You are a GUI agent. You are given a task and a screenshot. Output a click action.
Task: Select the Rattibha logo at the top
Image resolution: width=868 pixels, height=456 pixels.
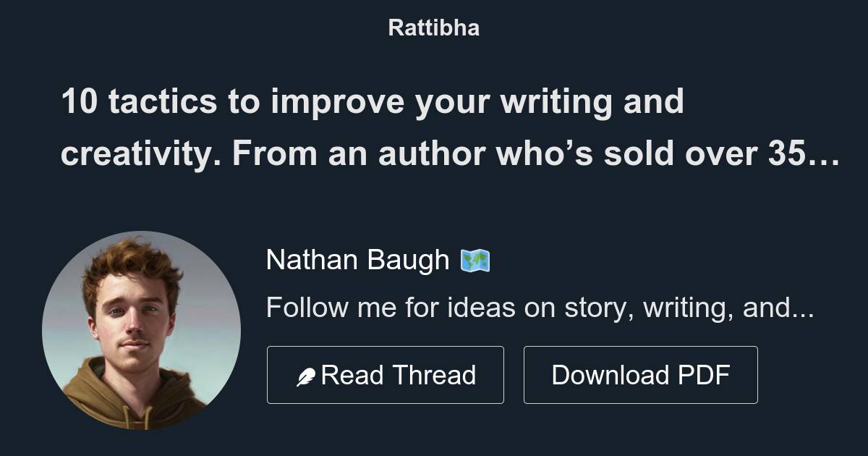click(433, 28)
